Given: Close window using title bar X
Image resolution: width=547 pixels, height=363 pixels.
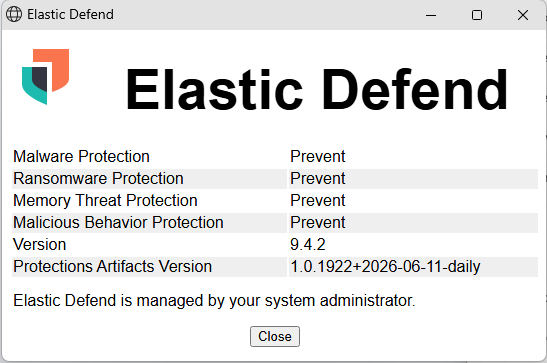Looking at the screenshot, I should click(523, 15).
